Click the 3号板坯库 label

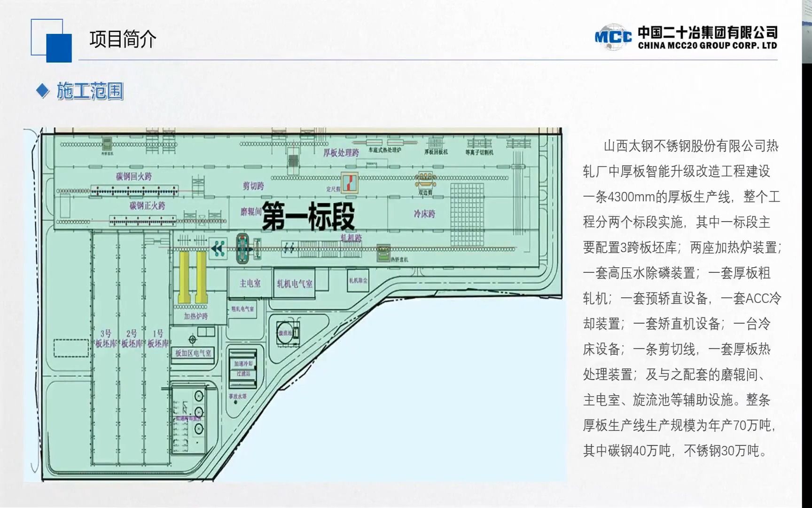[x=106, y=339]
